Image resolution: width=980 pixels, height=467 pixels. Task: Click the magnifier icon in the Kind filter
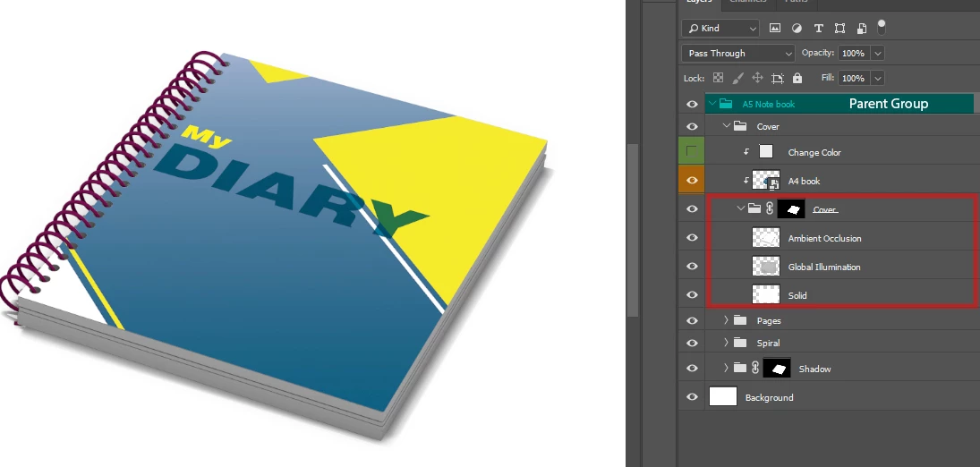click(693, 28)
